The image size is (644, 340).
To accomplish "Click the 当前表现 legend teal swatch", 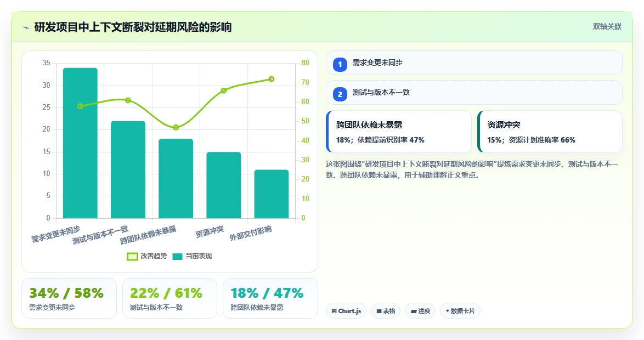I will pos(177,257).
